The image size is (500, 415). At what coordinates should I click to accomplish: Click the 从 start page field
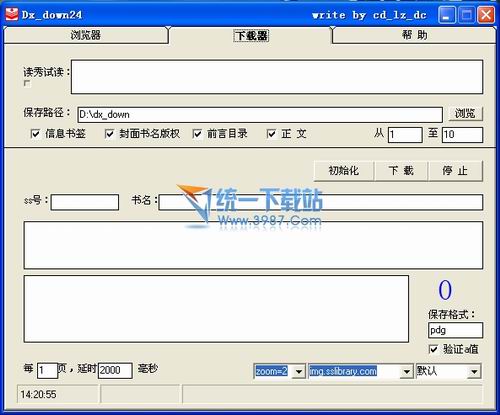pos(405,135)
